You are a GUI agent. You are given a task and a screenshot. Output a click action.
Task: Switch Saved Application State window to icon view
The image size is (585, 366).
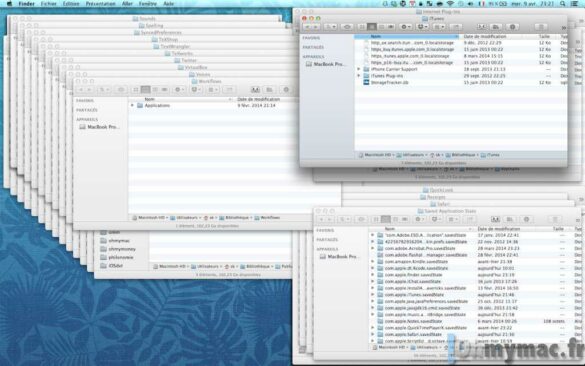click(x=376, y=219)
